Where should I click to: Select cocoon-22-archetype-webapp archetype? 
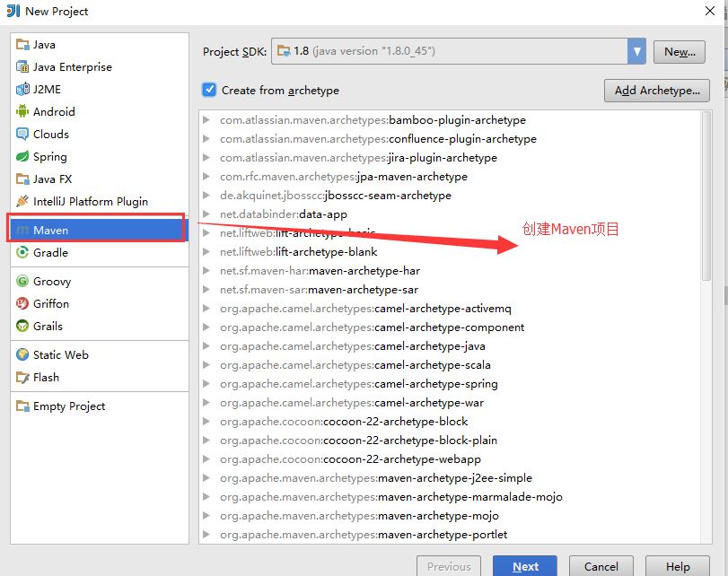(x=350, y=459)
